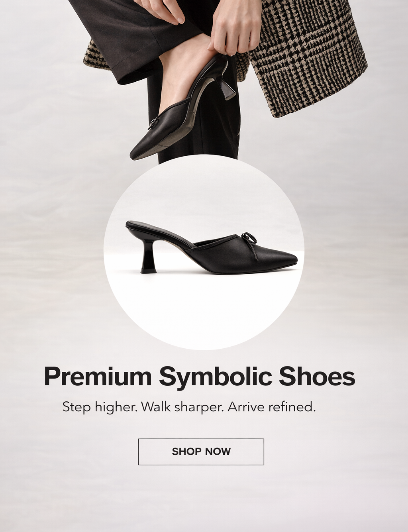The width and height of the screenshot is (408, 532).
Task: Click the word 'Shoes' in the headline
Action: (x=317, y=376)
